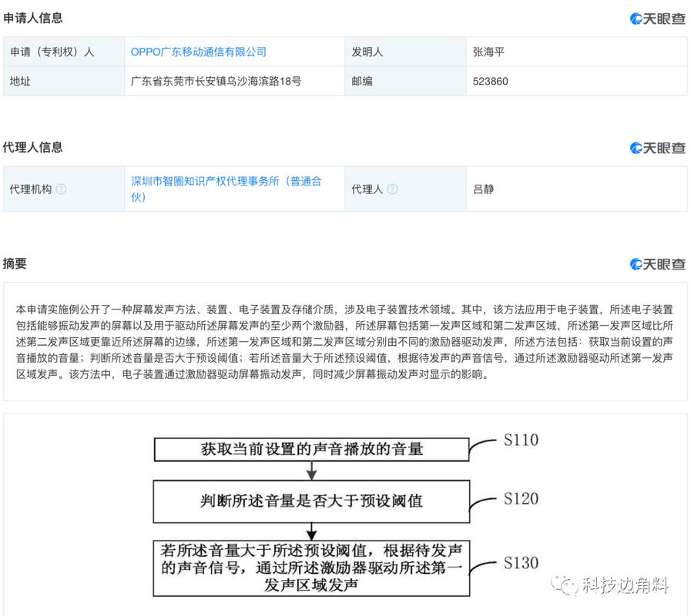
Task: Click flowchart step S110 box
Action: (x=312, y=449)
